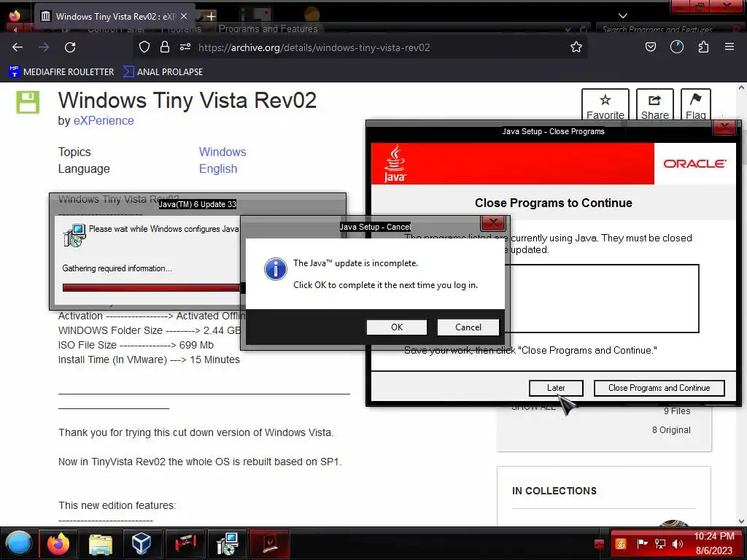Click Cancel in Java Setup Cancel dialog

click(468, 327)
